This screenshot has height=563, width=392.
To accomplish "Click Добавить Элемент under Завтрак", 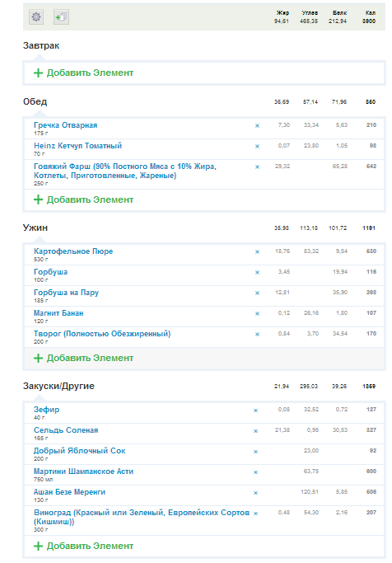I will click(x=83, y=73).
